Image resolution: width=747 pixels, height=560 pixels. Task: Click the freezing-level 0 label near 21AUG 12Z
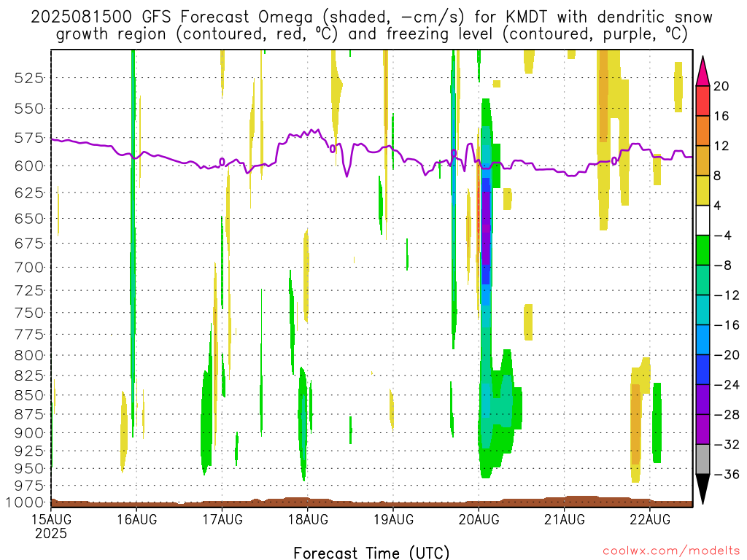coord(614,161)
